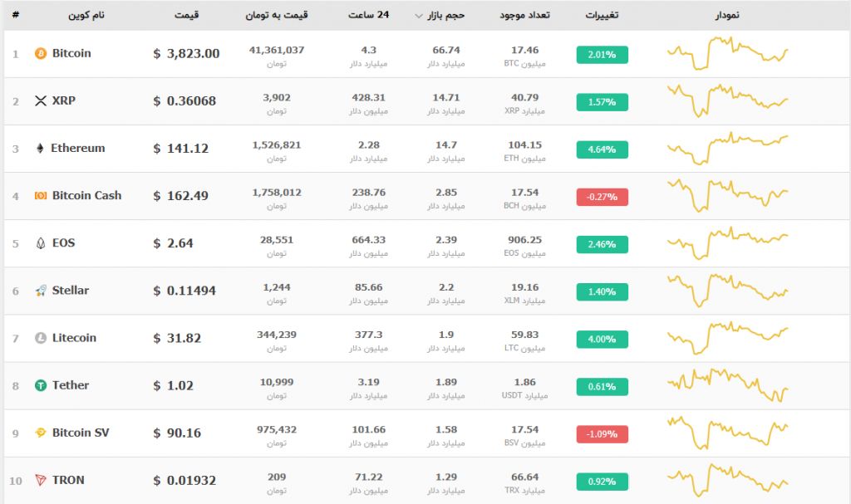Viewport: 851px width, 504px height.
Task: Sort table by حجم بازار column header
Action: tap(446, 15)
